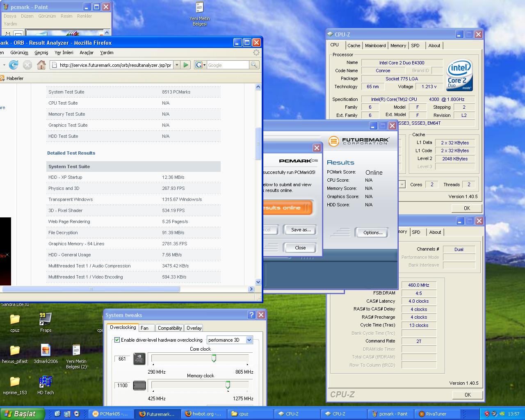Click the Detailed Test Results heading

[71, 153]
